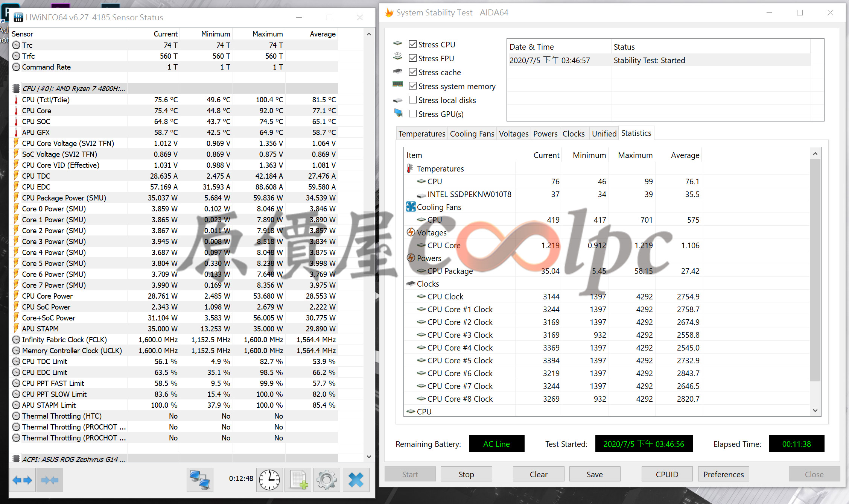
Task: Click the scroll up arrow in AIDA64 statistics list
Action: click(x=815, y=154)
